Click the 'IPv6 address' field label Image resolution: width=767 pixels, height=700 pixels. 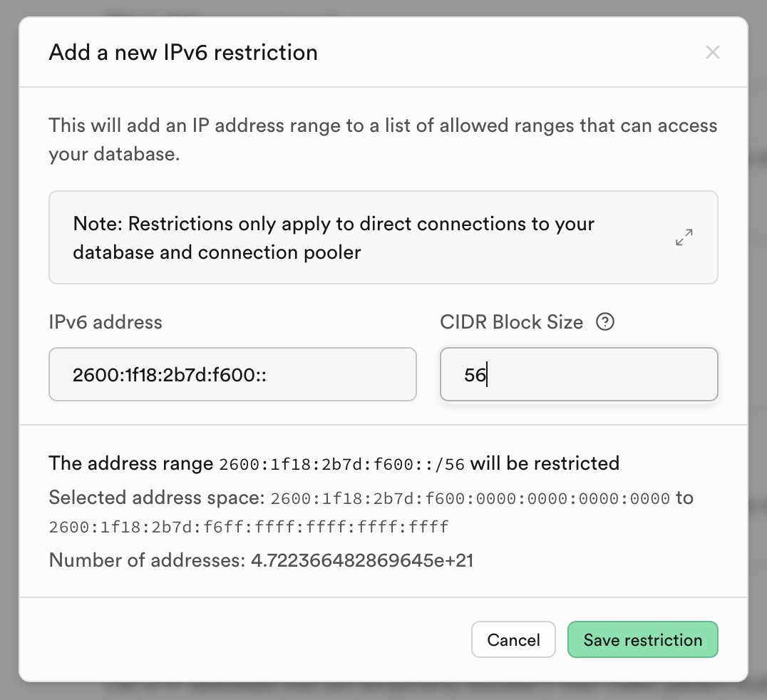[105, 322]
